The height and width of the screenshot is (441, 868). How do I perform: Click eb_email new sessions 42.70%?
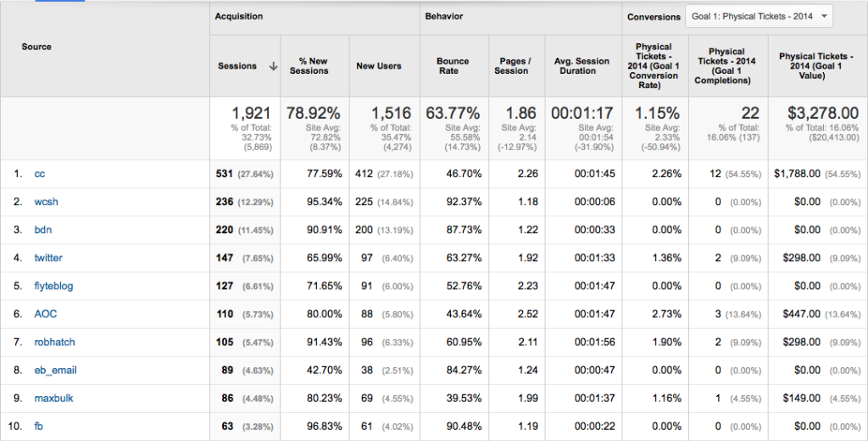point(325,370)
